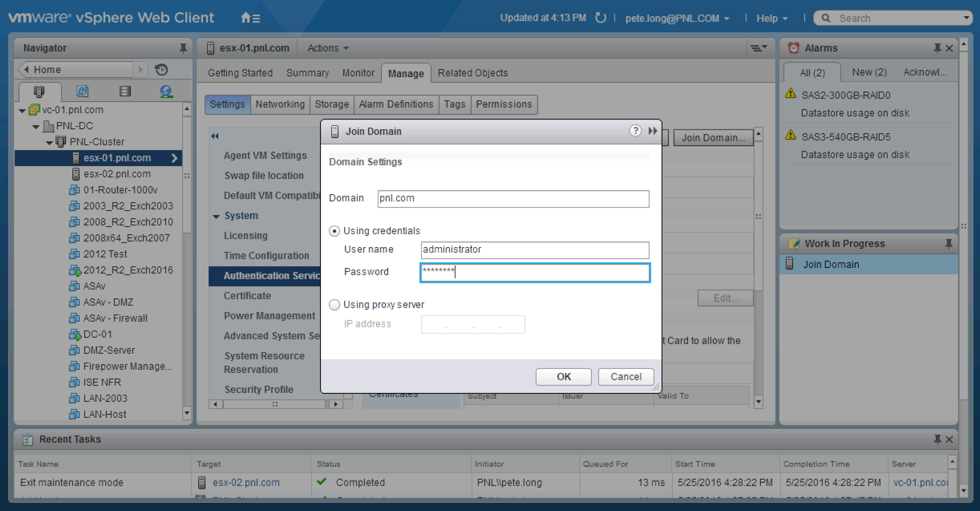Open the Search options dropdown arrow
Image resolution: width=980 pixels, height=511 pixels.
(966, 18)
